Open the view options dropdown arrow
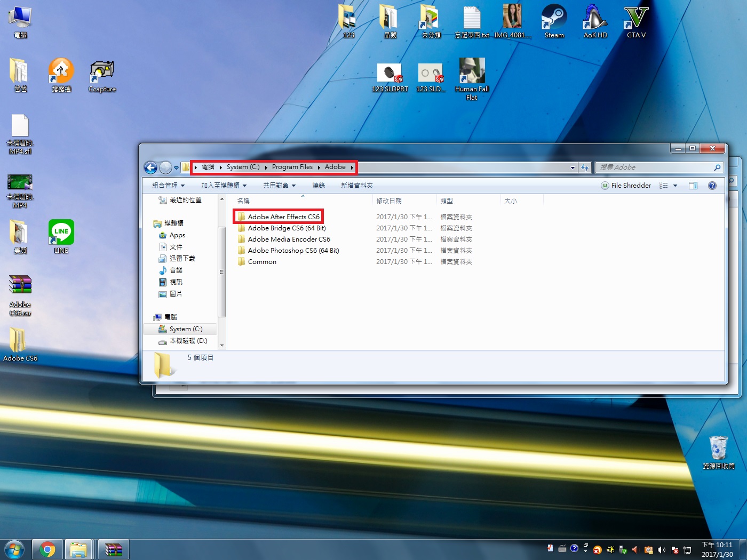The height and width of the screenshot is (560, 747). coord(675,186)
